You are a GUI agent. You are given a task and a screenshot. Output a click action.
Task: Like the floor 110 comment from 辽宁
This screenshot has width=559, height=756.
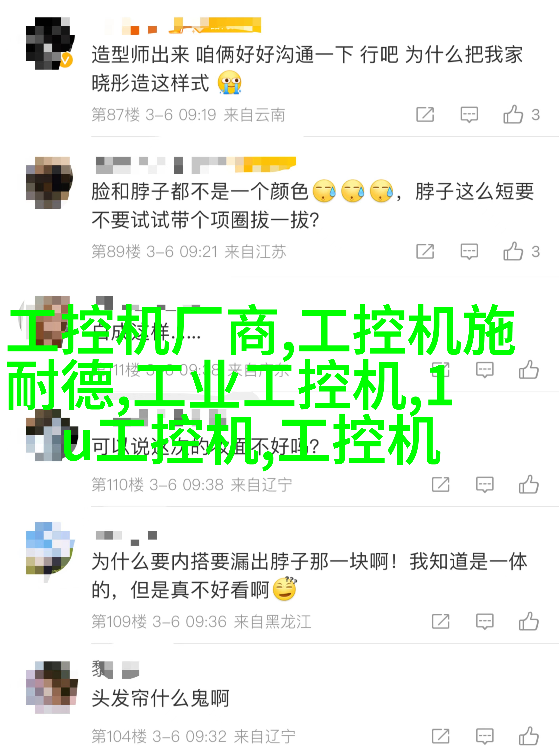pyautogui.click(x=529, y=484)
